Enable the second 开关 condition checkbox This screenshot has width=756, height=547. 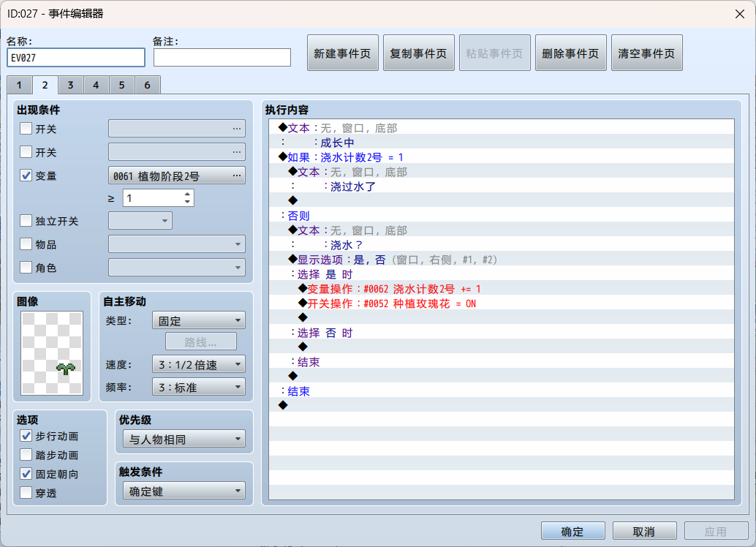[26, 152]
